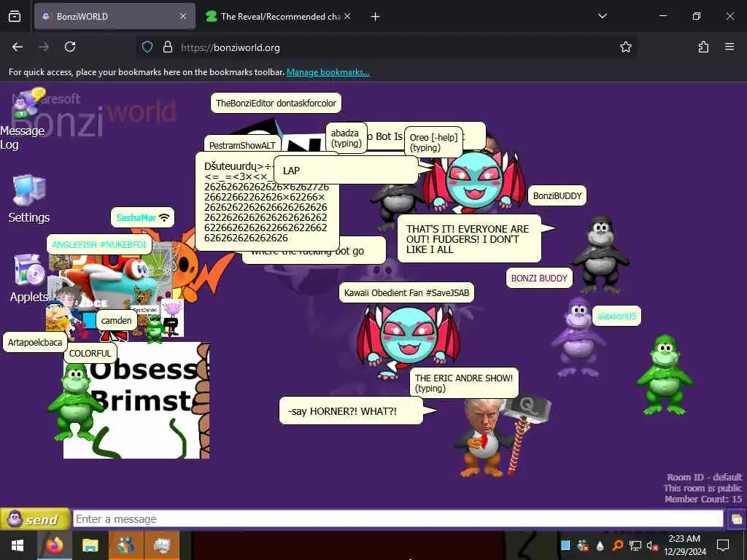Click the green Bonzi named COLORFUL
Image resolution: width=747 pixels, height=560 pixels.
coord(75,401)
